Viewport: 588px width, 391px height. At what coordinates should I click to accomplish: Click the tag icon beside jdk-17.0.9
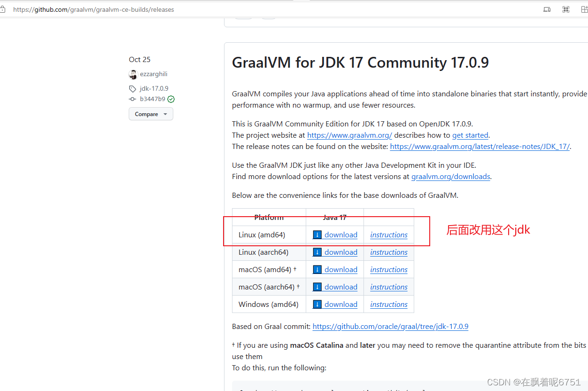click(132, 88)
